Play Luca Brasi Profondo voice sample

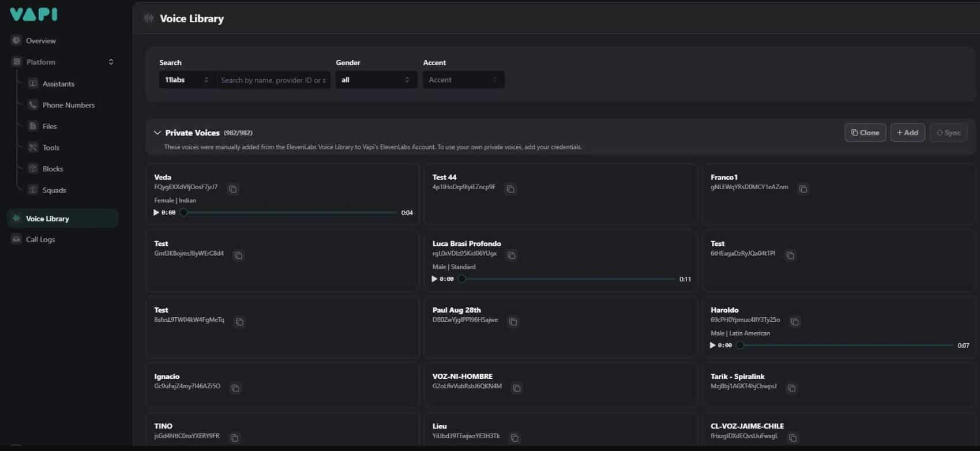[434, 279]
